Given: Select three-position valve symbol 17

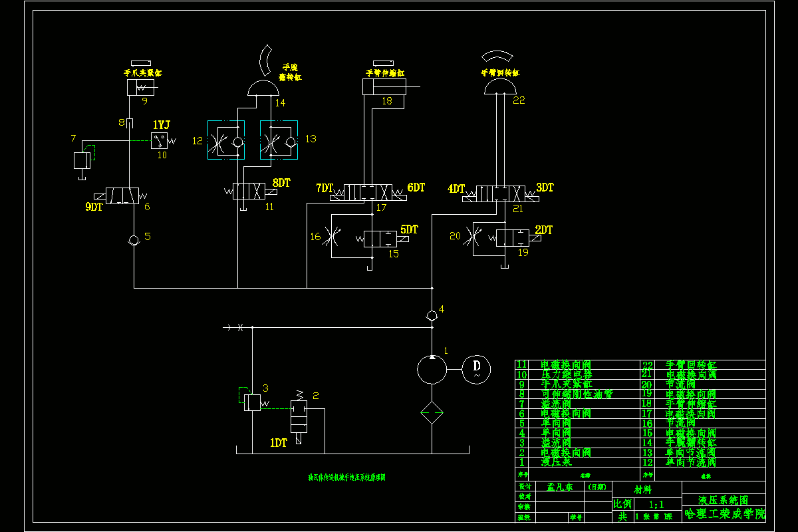Looking at the screenshot, I should point(367,193).
